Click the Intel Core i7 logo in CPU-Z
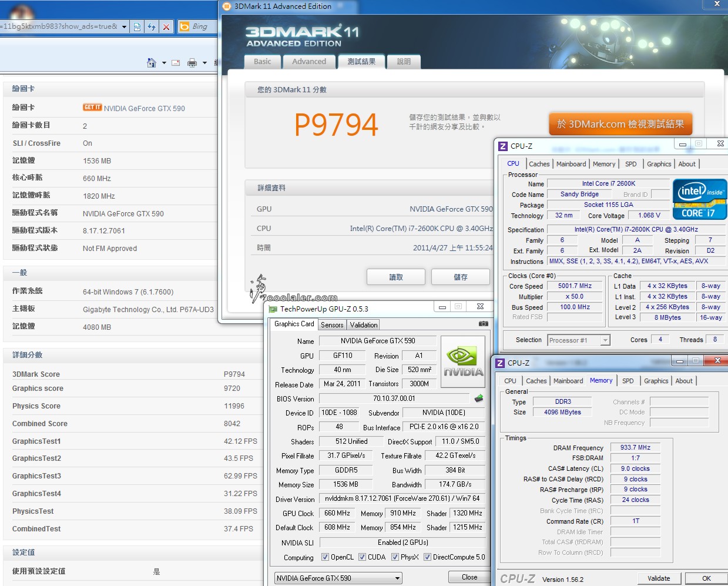The height and width of the screenshot is (586, 728). (x=700, y=199)
